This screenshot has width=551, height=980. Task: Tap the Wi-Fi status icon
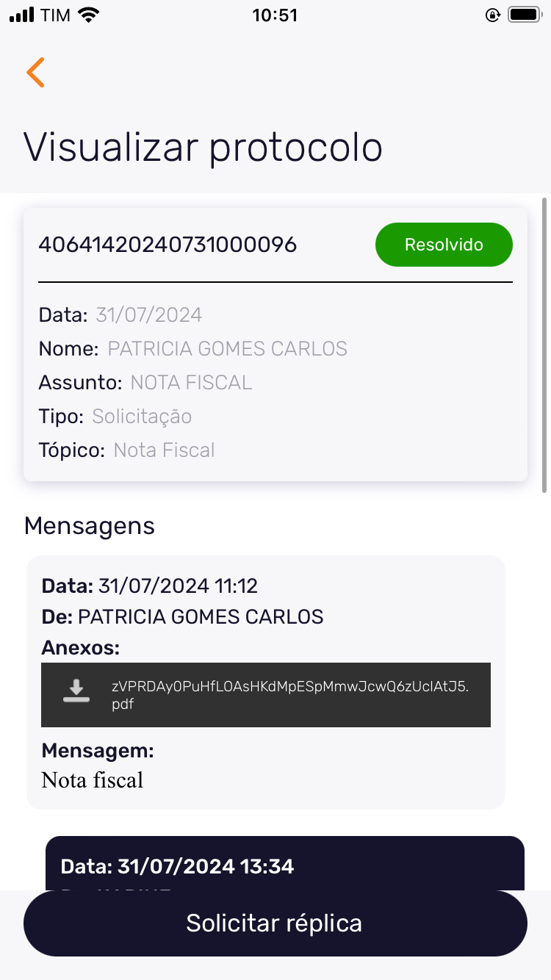[89, 15]
